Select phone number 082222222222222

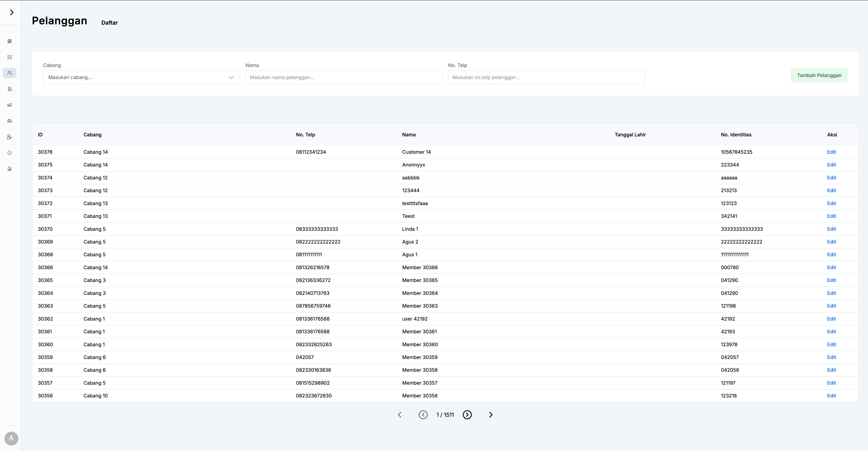(318, 242)
